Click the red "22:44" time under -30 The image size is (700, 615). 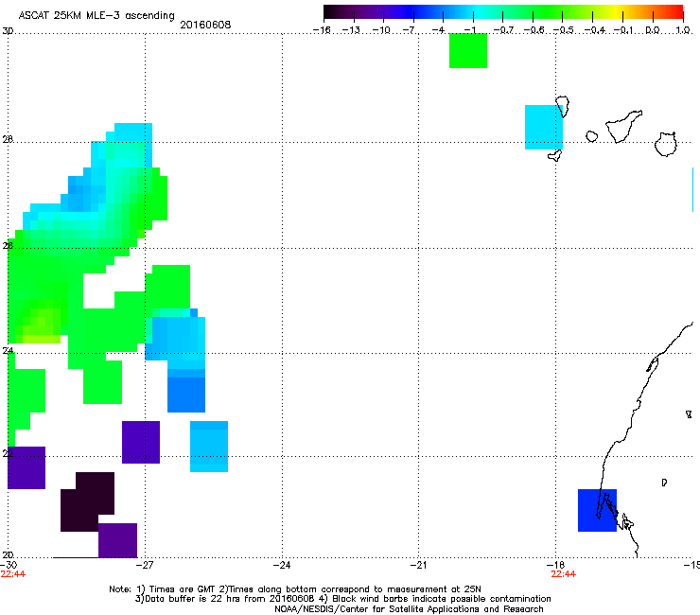[x=13, y=574]
